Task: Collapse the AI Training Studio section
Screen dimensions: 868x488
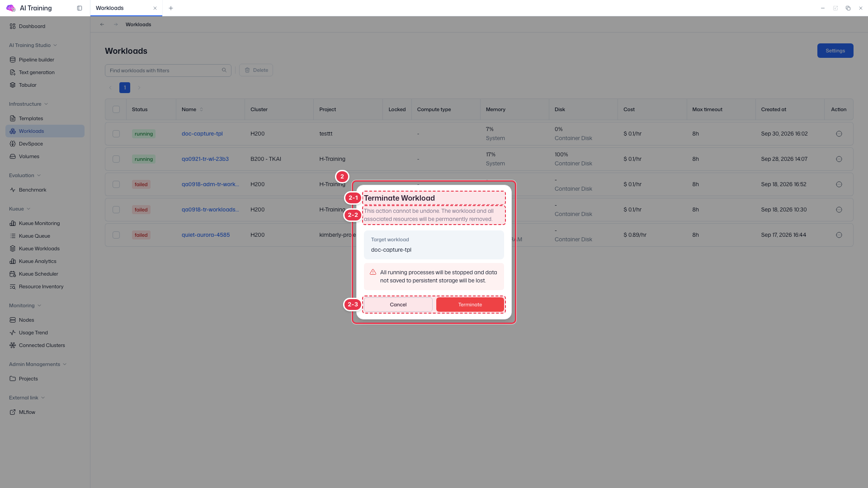Action: [x=55, y=45]
